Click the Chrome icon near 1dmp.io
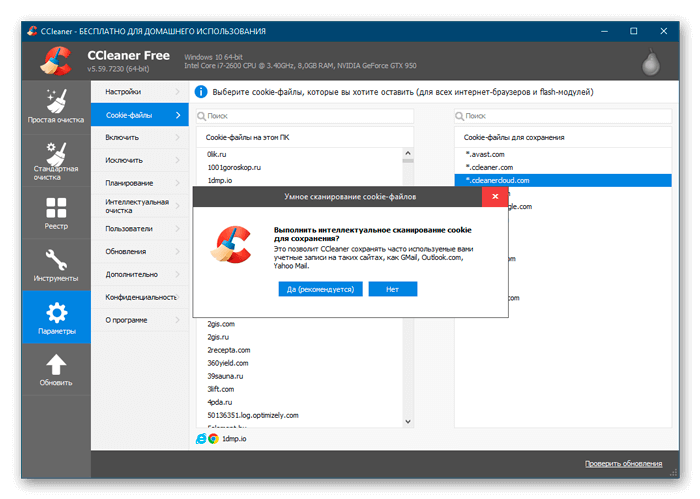 pyautogui.click(x=213, y=439)
